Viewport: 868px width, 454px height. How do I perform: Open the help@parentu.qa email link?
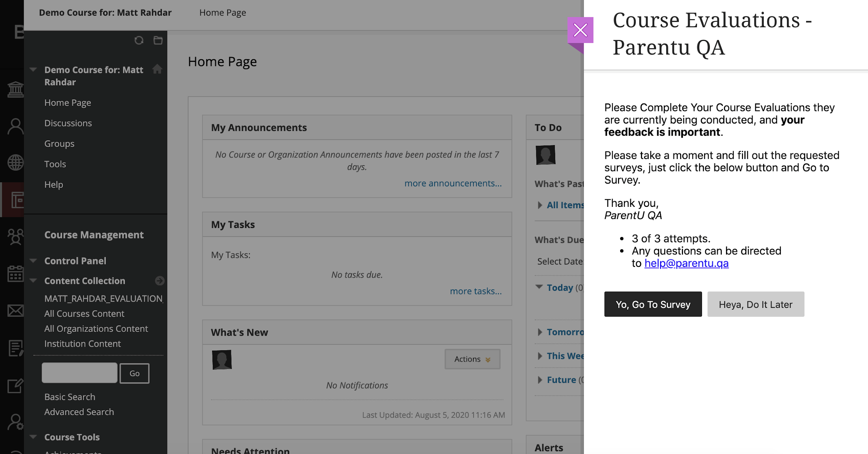(x=686, y=263)
